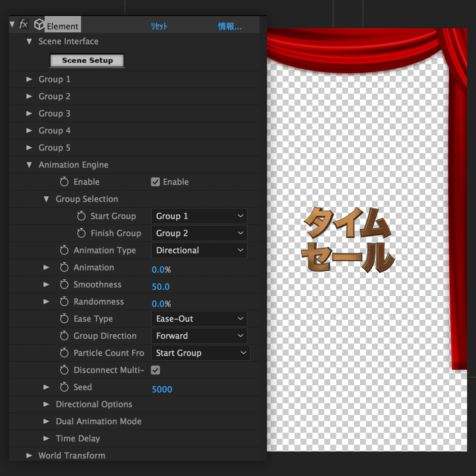Click stopwatch for Group Direction

coord(64,336)
